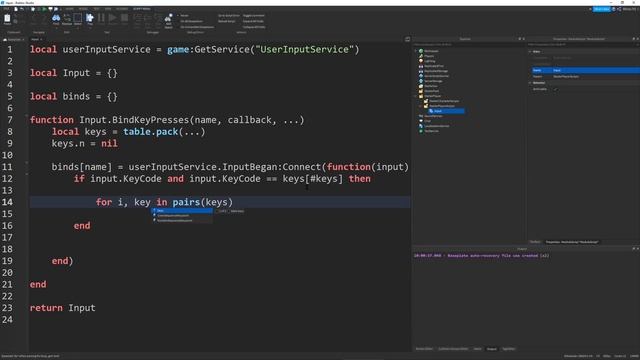
Task: Edit the Name property value field
Action: pos(596,70)
